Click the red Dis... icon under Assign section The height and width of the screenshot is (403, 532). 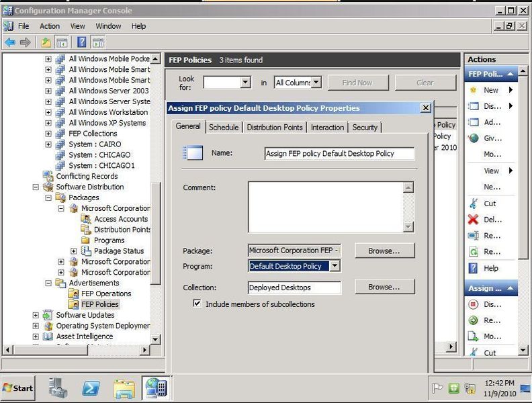[474, 304]
